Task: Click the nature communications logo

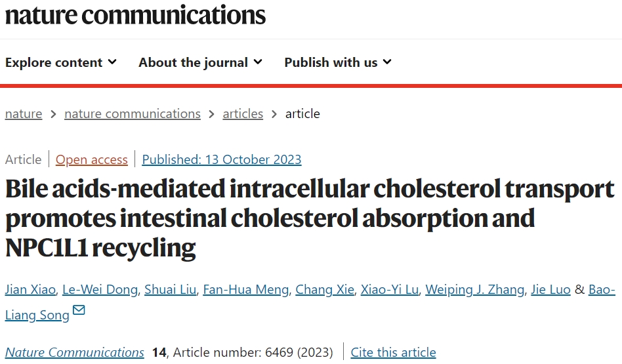Action: point(135,15)
